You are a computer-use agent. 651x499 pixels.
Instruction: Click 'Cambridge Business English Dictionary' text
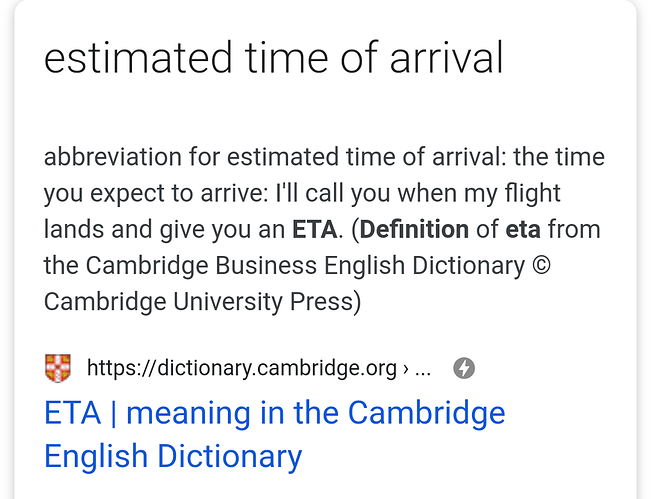point(306,266)
